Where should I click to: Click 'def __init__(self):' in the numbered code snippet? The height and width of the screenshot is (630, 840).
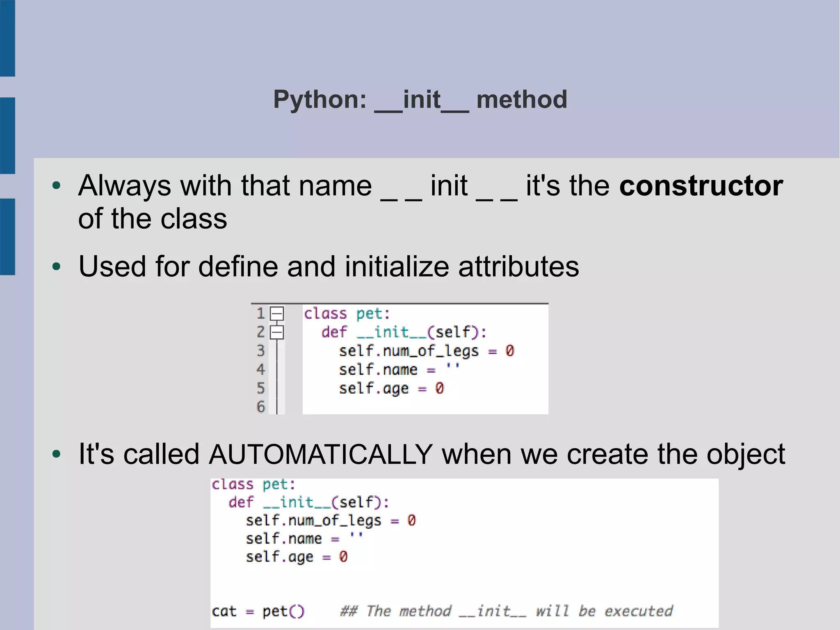(404, 332)
